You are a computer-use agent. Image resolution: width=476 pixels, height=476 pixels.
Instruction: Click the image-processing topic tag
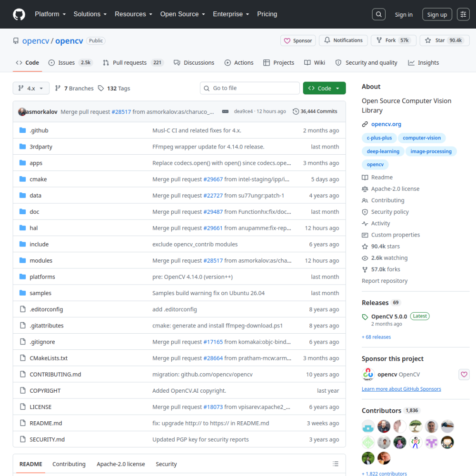(x=431, y=151)
